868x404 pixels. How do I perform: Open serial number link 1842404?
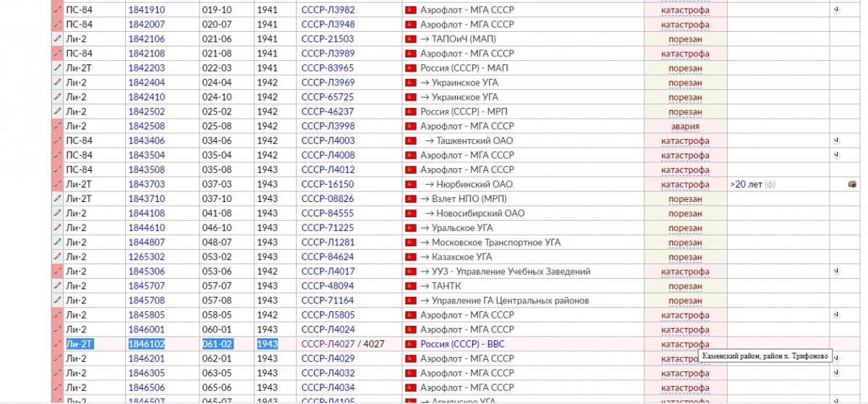[x=146, y=83]
